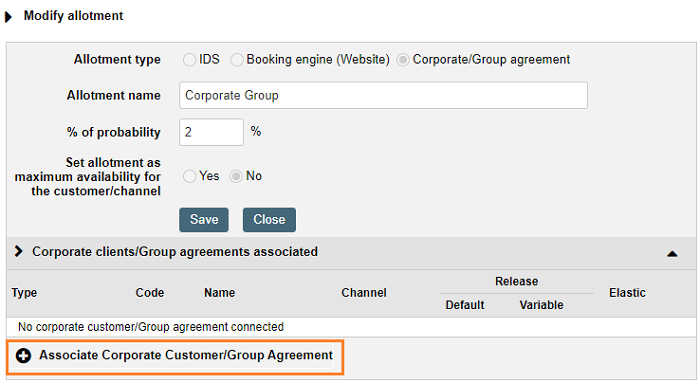Click the Type column header
Image resolution: width=700 pixels, height=383 pixels.
pos(24,293)
